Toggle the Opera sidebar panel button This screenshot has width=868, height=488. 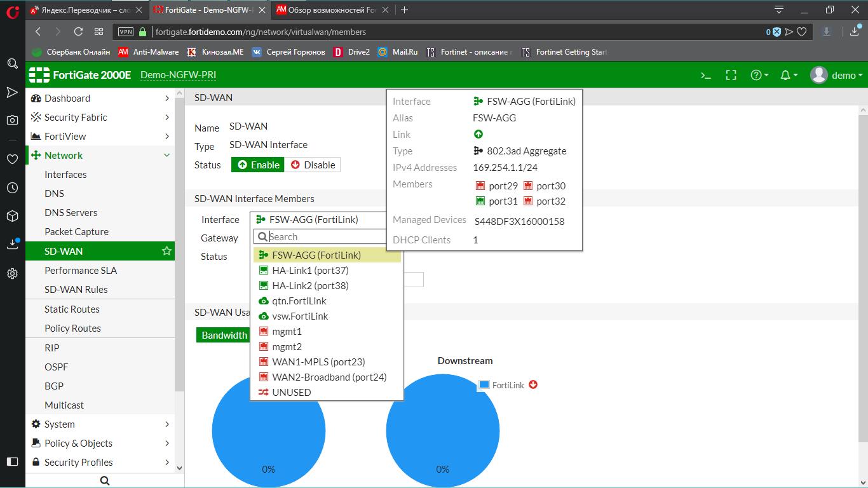coord(12,461)
